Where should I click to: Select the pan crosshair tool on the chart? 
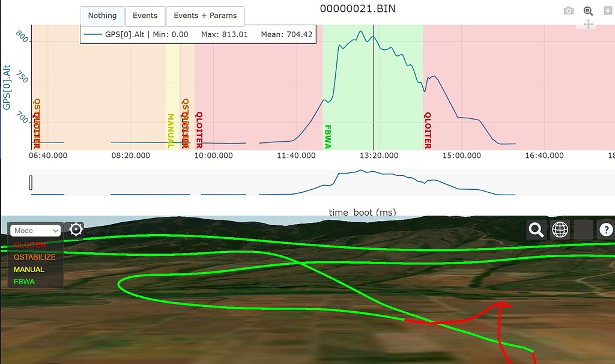coord(588,24)
